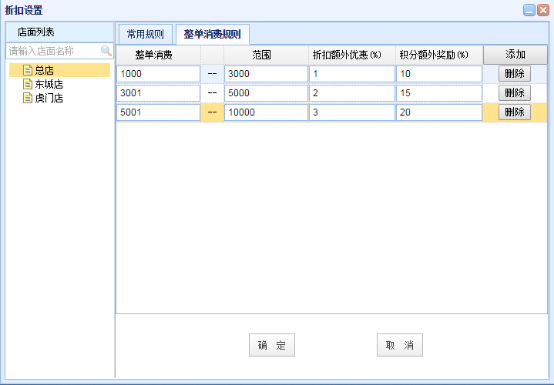Switch to the 常用规则 tab

click(x=146, y=34)
